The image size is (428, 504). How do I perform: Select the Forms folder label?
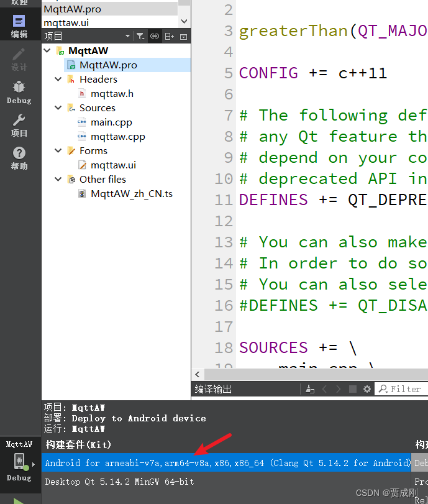[x=93, y=150]
